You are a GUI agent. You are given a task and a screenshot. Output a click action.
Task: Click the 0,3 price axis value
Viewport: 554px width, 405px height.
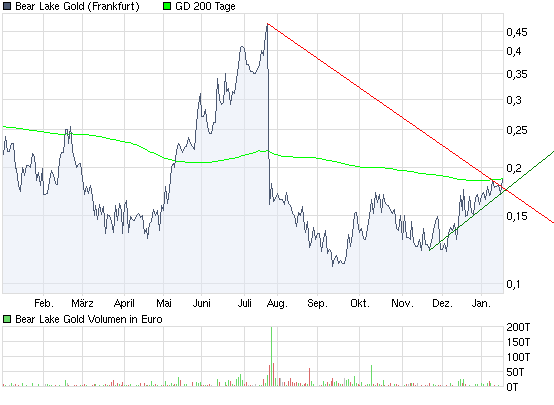point(514,100)
